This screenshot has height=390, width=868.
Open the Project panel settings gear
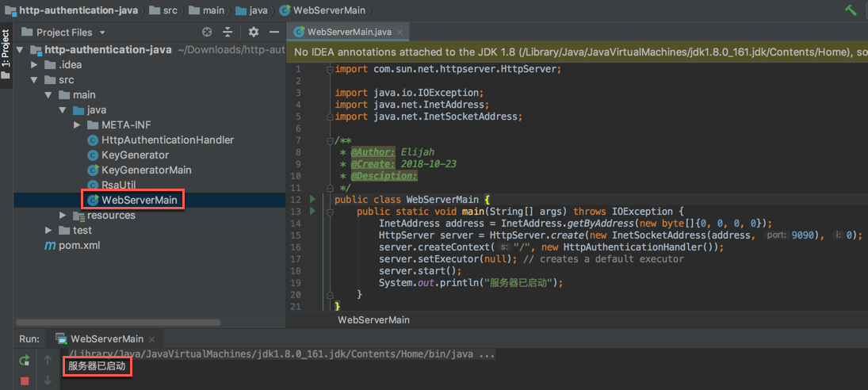tap(254, 32)
